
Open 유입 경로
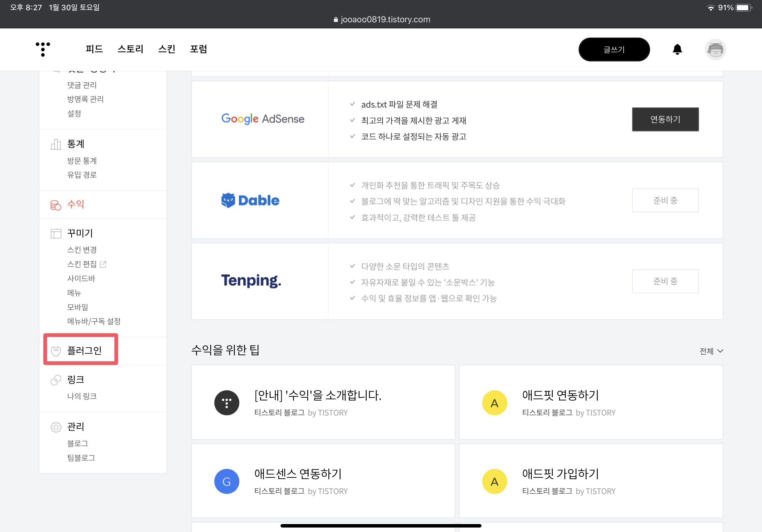(x=82, y=175)
